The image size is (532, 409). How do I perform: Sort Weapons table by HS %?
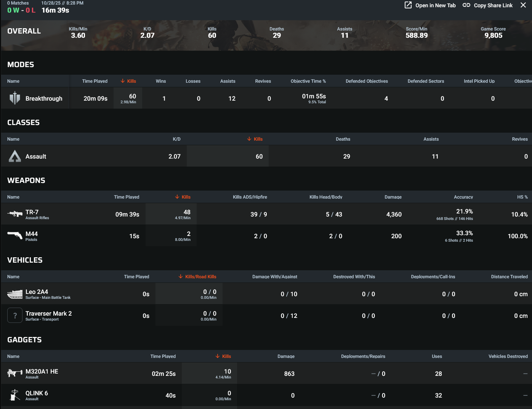coord(522,197)
